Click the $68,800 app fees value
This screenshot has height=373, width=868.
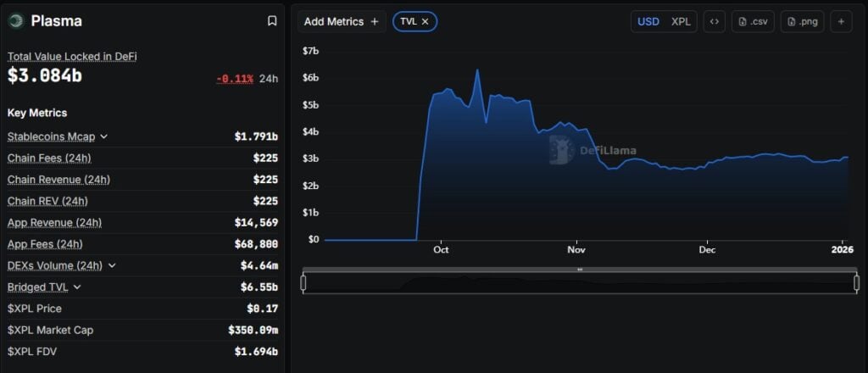click(256, 244)
